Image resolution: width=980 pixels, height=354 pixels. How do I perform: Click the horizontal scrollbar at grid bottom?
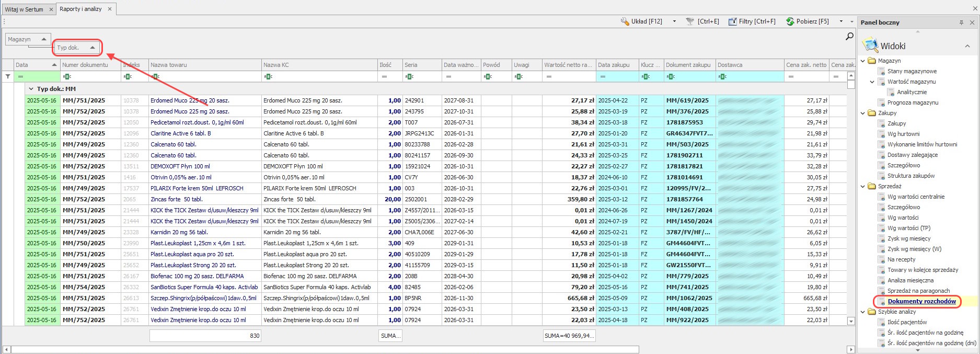tap(324, 349)
